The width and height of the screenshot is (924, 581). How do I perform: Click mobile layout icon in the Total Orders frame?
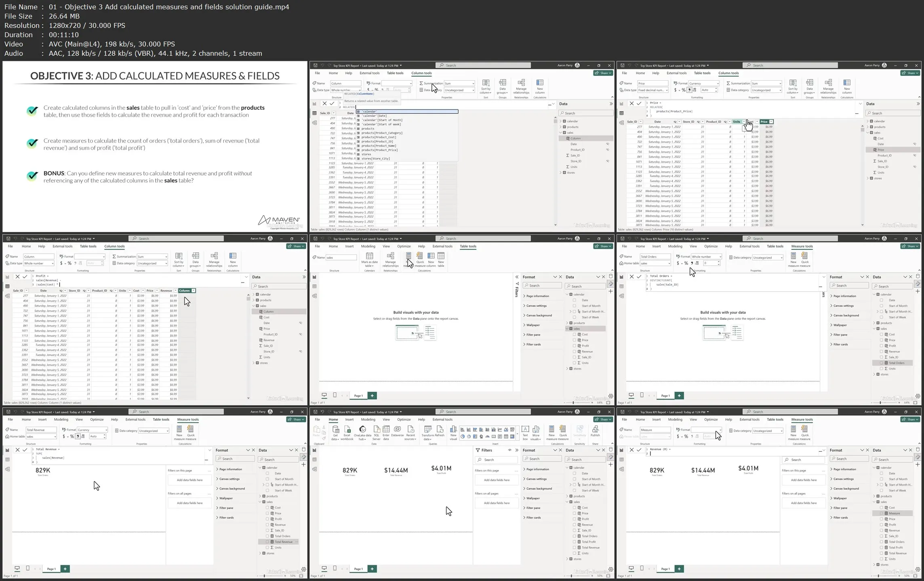pos(642,395)
